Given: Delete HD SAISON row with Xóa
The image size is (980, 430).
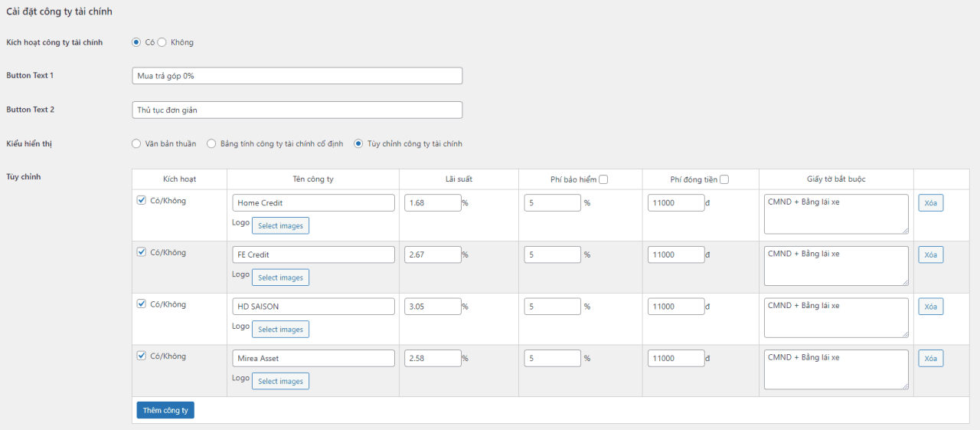Looking at the screenshot, I should 930,307.
